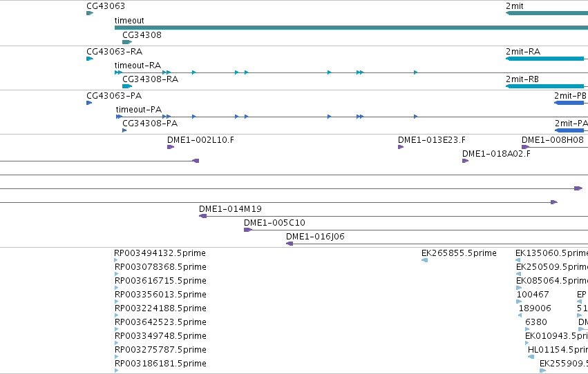Image resolution: width=588 pixels, height=374 pixels.
Task: Click the CG34308-RA transcript glyph
Action: click(x=127, y=86)
